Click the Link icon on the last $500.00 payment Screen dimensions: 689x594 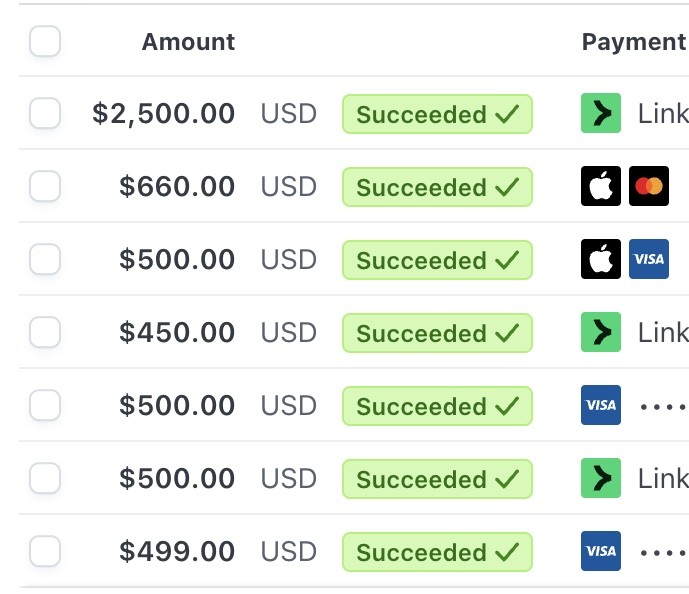[x=601, y=479]
